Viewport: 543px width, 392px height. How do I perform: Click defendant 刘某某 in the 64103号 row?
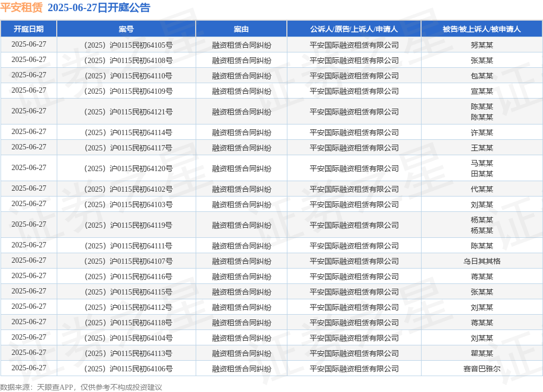pos(481,204)
